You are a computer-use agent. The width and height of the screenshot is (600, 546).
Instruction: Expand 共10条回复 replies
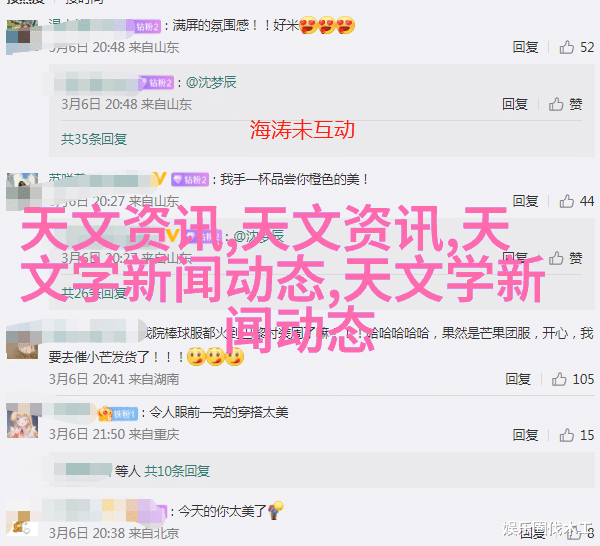[177, 471]
